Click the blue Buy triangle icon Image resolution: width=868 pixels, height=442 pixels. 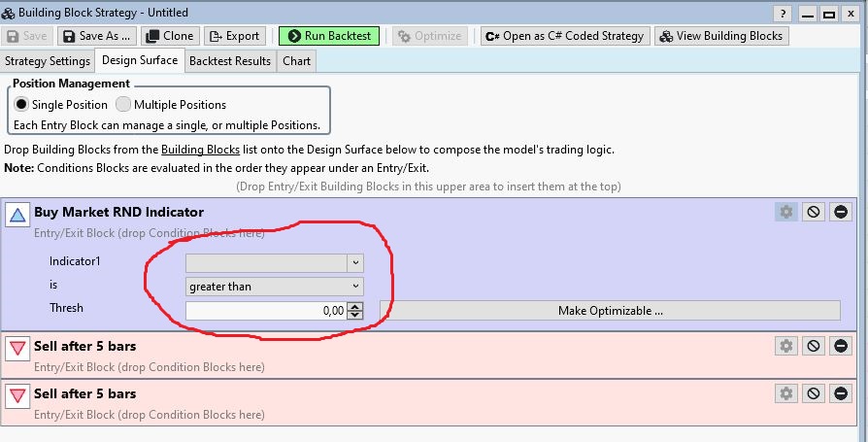(x=17, y=215)
